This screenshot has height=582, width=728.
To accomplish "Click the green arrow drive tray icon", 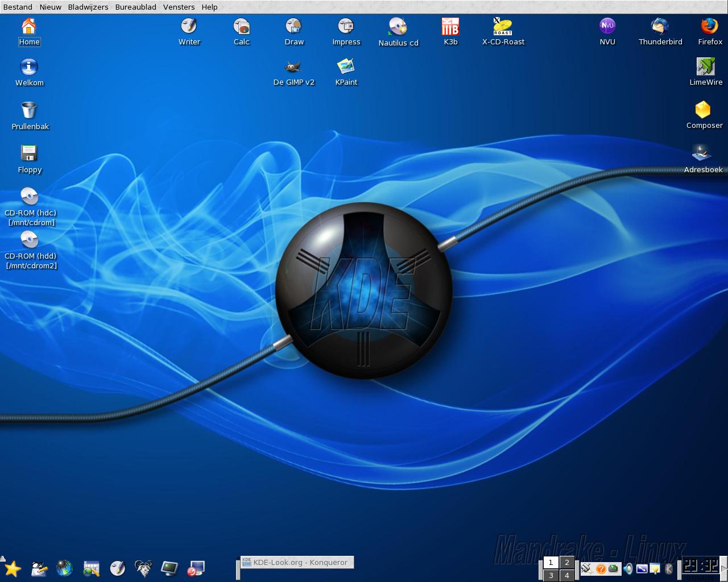I will (614, 568).
